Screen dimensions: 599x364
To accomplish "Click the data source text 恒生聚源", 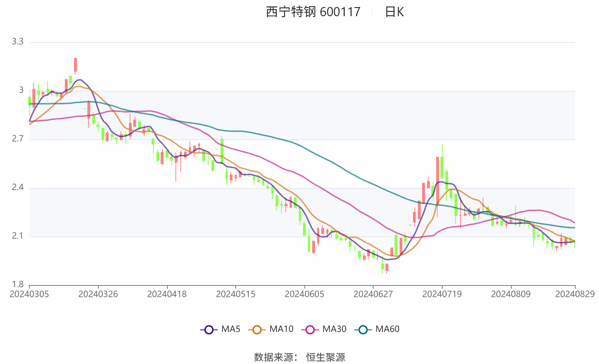I will coord(326,357).
